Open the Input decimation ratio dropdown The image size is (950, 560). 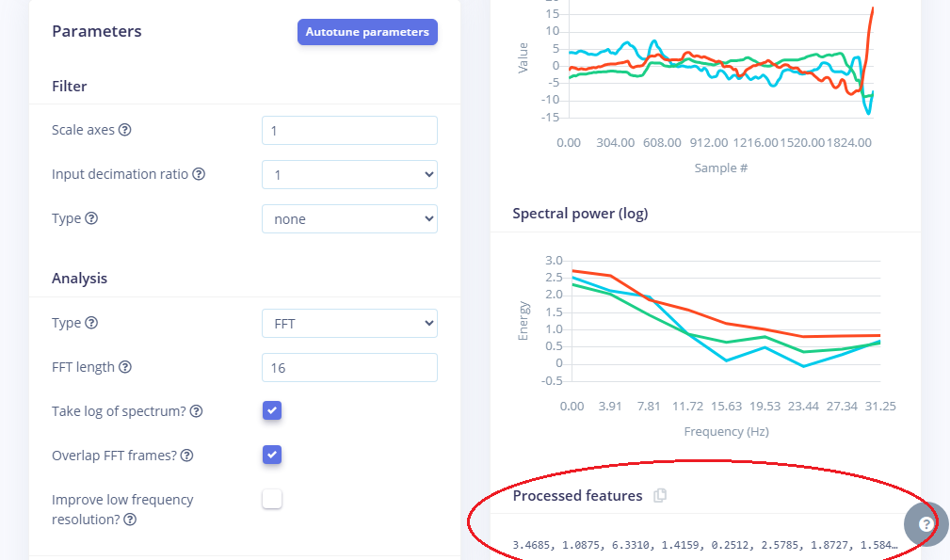(x=349, y=175)
